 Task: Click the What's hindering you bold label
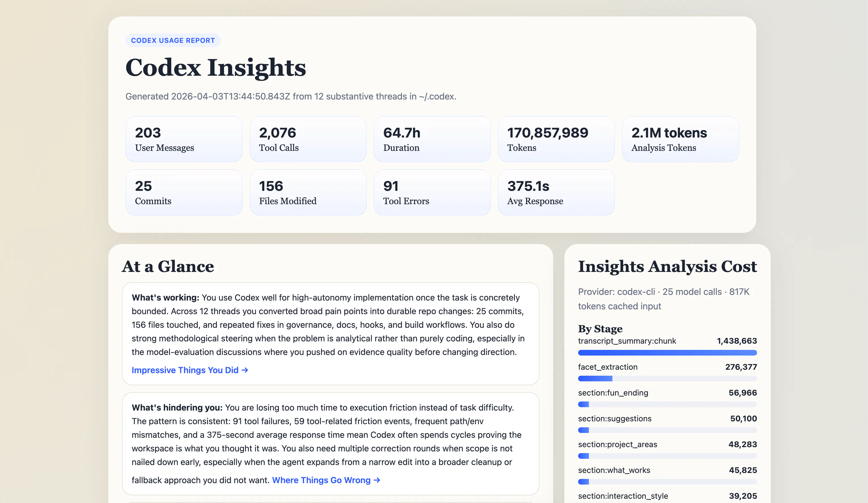177,408
